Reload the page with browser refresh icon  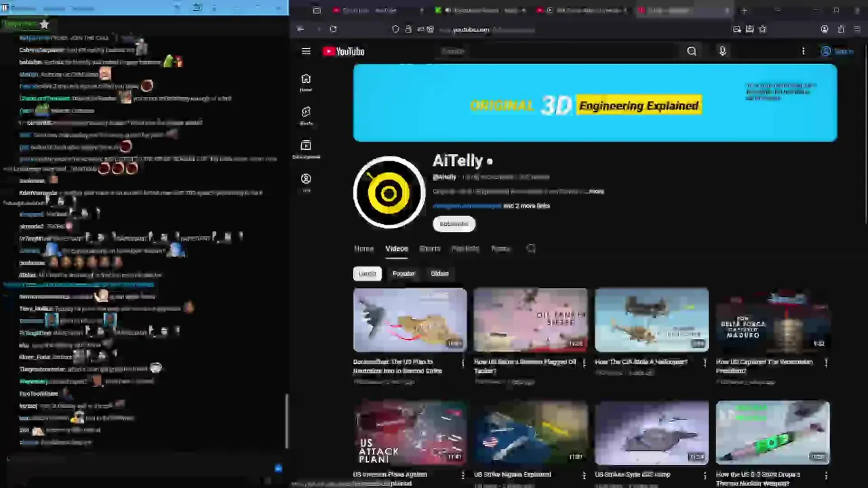pyautogui.click(x=333, y=29)
